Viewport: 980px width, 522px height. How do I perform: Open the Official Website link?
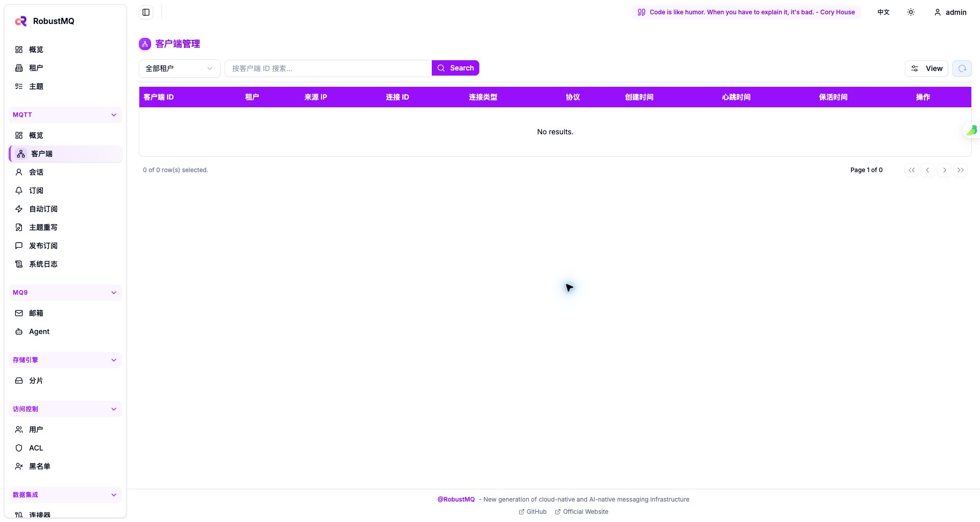point(581,512)
